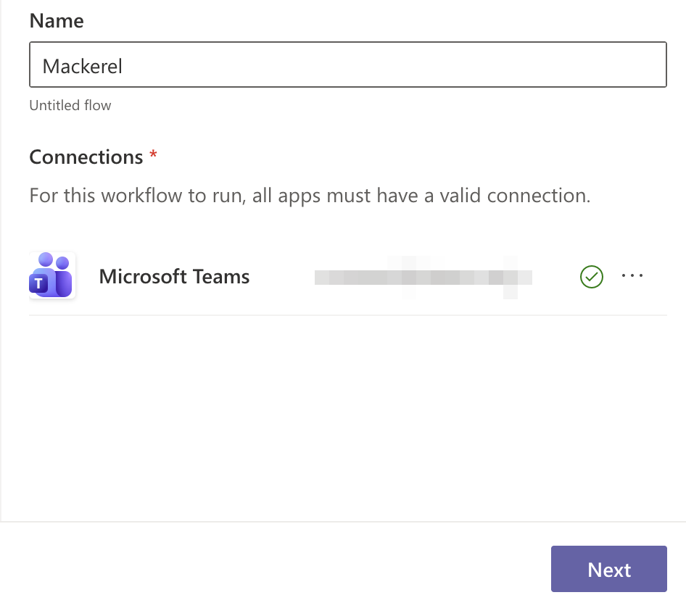686x616 pixels.
Task: Click the Next button
Action: pyautogui.click(x=608, y=569)
